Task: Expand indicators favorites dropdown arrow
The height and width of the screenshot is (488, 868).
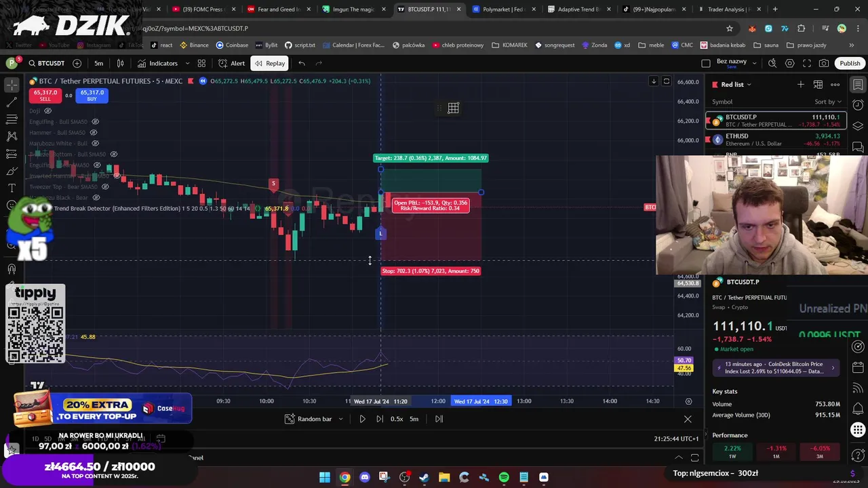Action: 187,63
